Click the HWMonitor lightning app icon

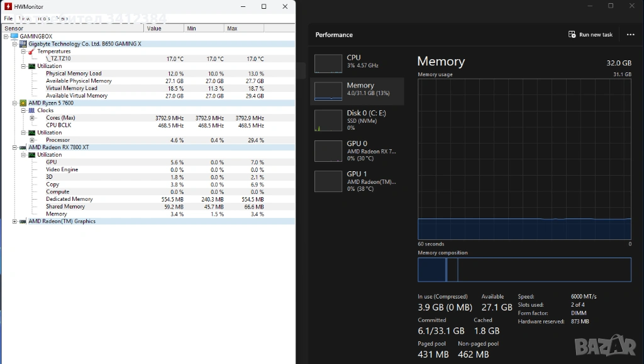8,6
